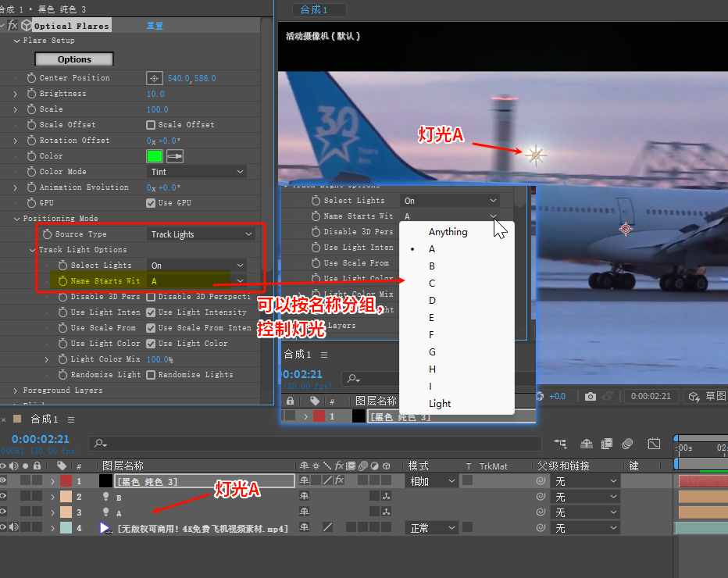Enable Disable 3D Perspective checkbox
728x578 pixels.
[x=151, y=297]
